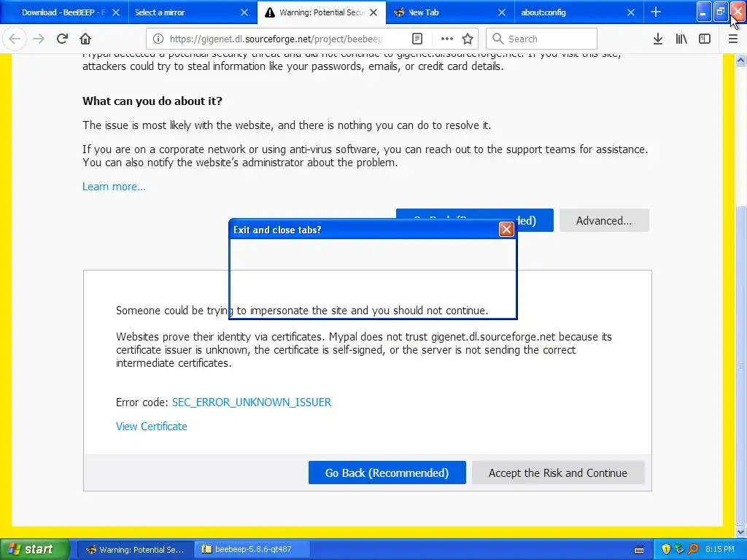The height and width of the screenshot is (560, 747).
Task: Click the Exit and close tabs title bar
Action: 365,230
